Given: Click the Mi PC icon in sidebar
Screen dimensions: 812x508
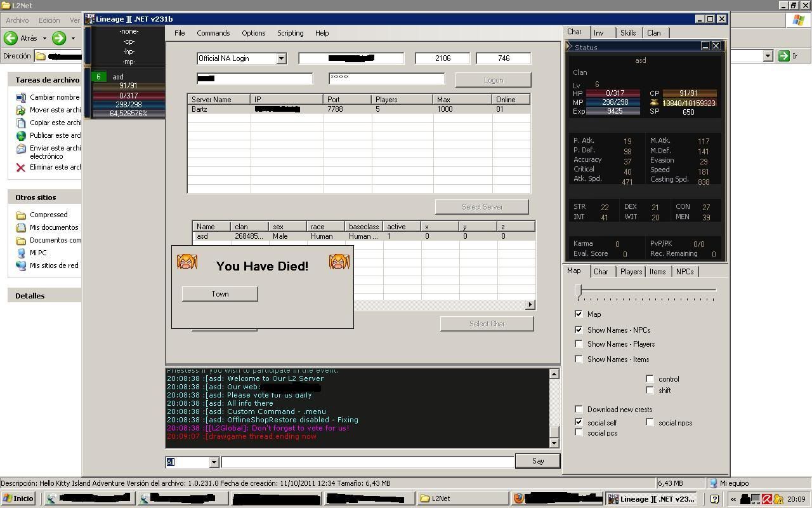Looking at the screenshot, I should click(20, 253).
